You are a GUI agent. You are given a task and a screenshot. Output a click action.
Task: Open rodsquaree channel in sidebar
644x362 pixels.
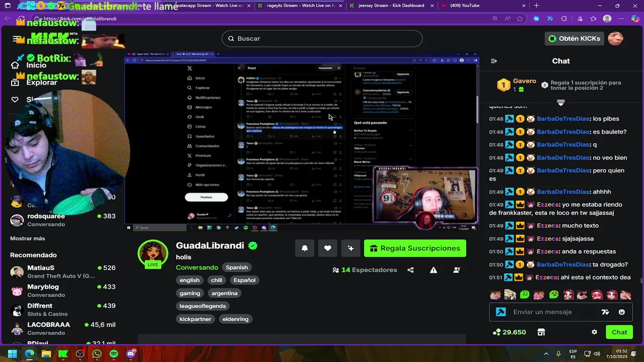click(x=63, y=220)
